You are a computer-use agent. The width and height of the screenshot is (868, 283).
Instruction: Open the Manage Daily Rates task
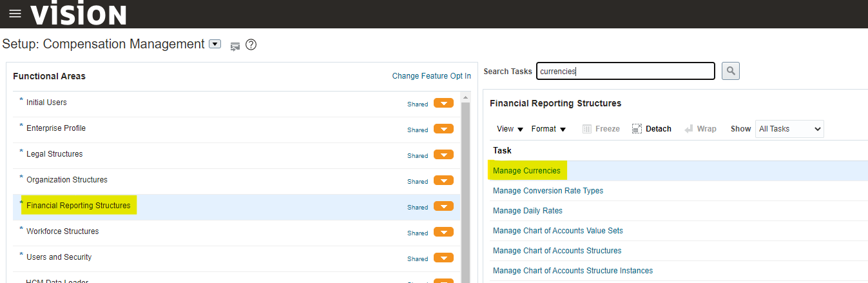(x=527, y=211)
